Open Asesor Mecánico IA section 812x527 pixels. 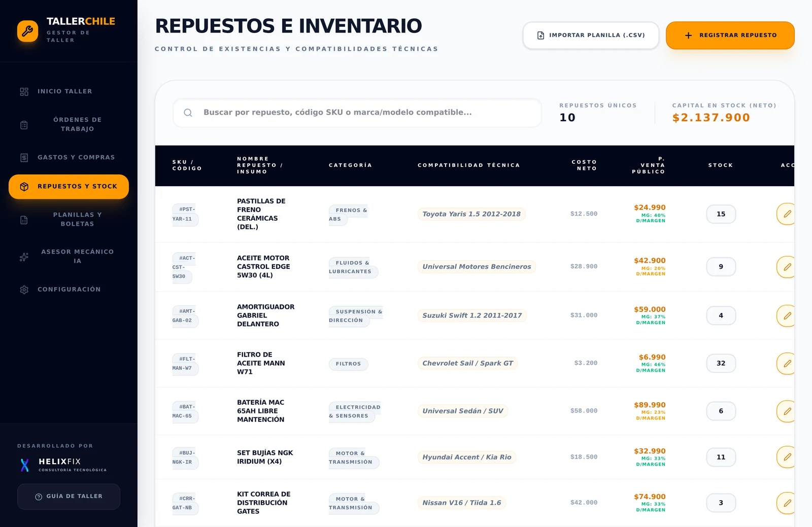click(69, 256)
